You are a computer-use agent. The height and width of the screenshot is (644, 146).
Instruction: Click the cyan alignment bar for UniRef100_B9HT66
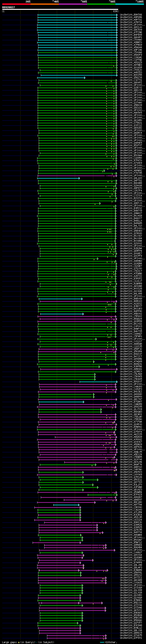click(x=77, y=15)
